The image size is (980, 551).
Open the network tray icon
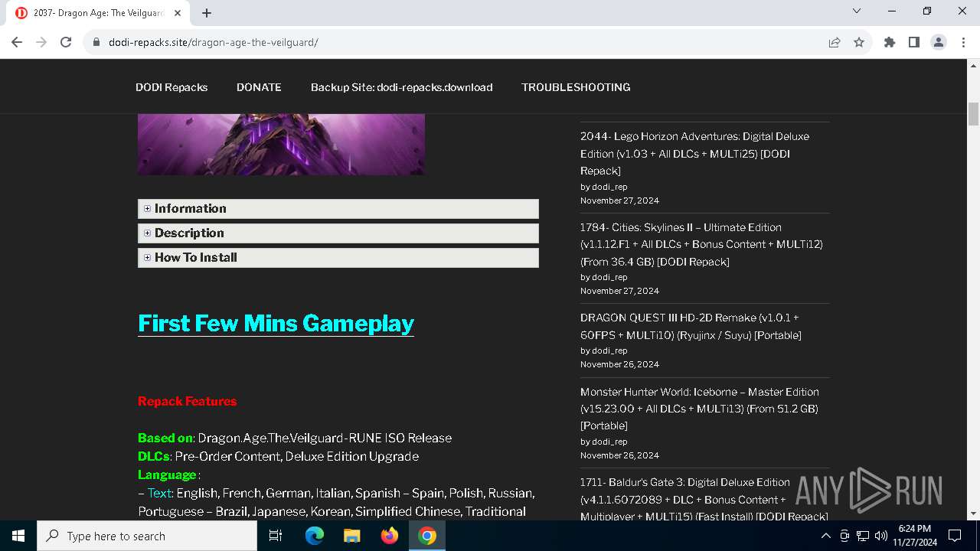863,536
